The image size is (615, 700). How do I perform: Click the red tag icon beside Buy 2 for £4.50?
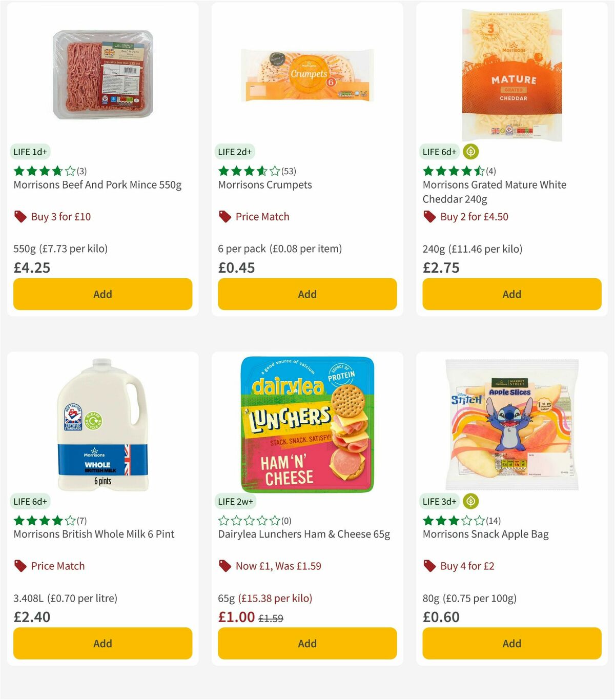tap(429, 216)
